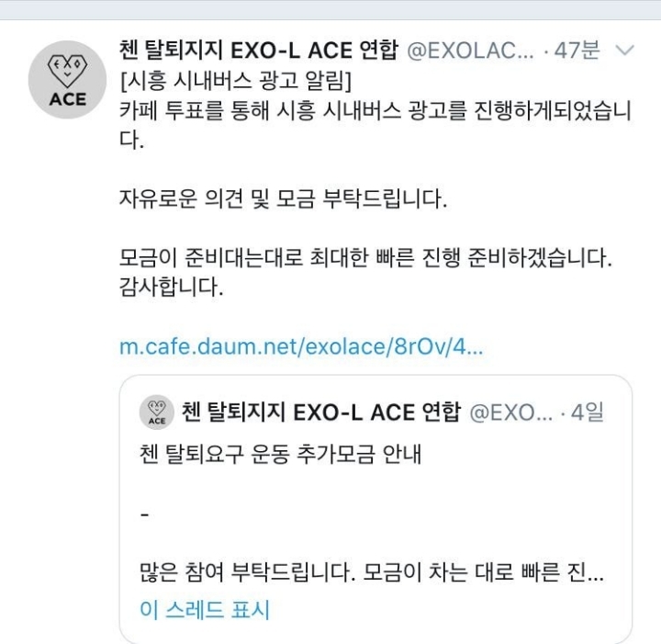Click the '모금이 준비대는대로' paragraph text

coord(365,257)
